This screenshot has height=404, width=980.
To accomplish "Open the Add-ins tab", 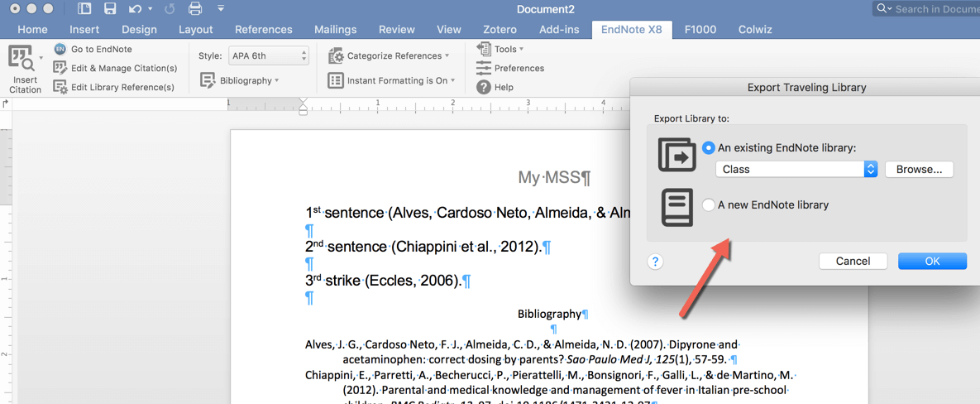I will tap(559, 30).
